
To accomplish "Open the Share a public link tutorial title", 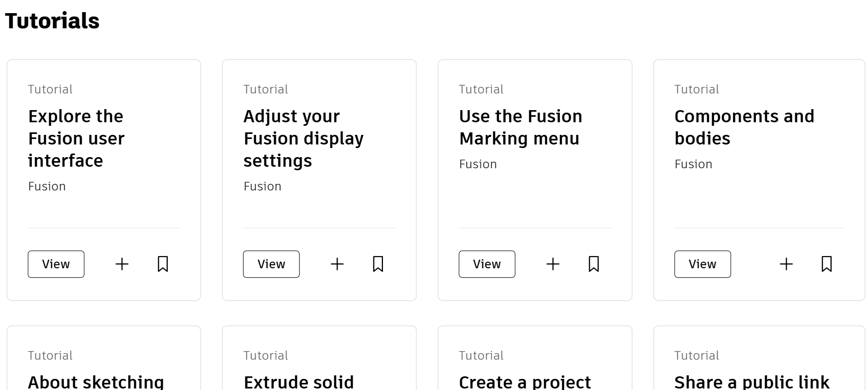I will [x=752, y=382].
